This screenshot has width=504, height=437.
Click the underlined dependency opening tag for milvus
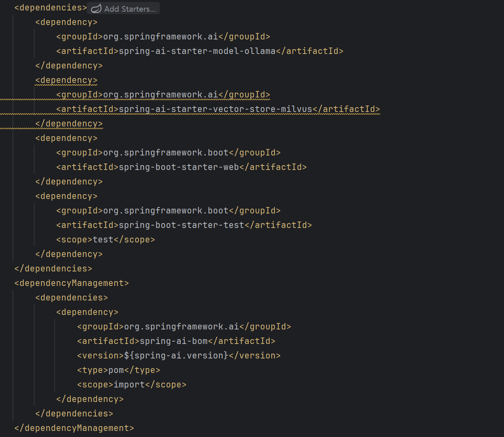(x=66, y=80)
